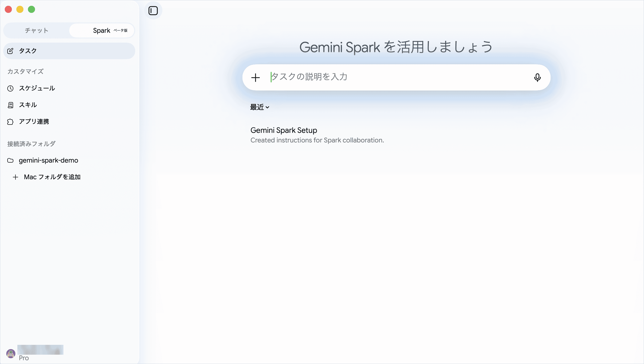The image size is (644, 364).
Task: Click Mac フォルダを追加 button
Action: [69, 177]
